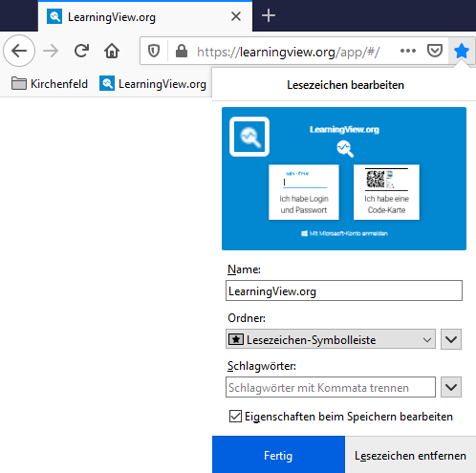Screen dimensions: 476x473
Task: Select the LearningView.org browser tab
Action: coord(145,16)
